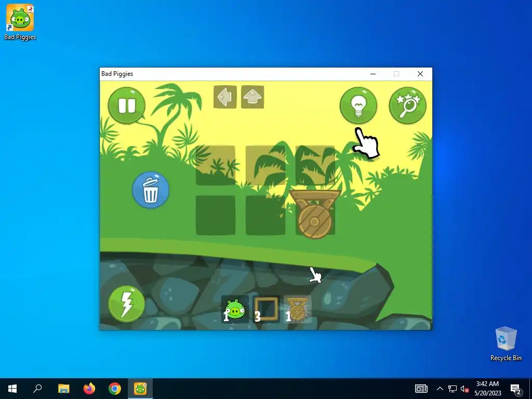Open File Explorer from the taskbar

coord(63,389)
